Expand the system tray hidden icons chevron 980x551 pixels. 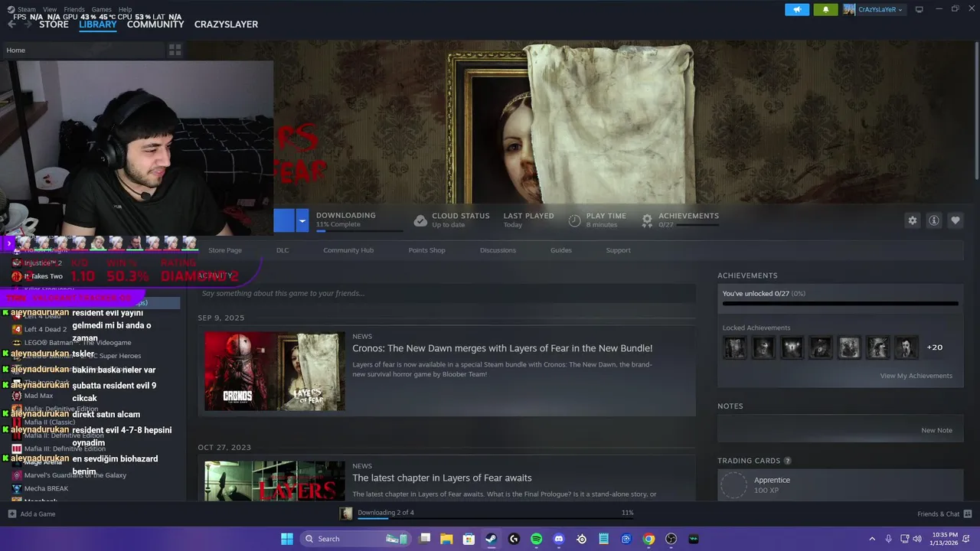tap(871, 539)
